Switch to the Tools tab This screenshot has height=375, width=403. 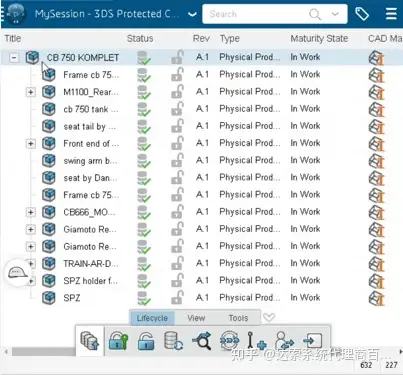(x=238, y=318)
